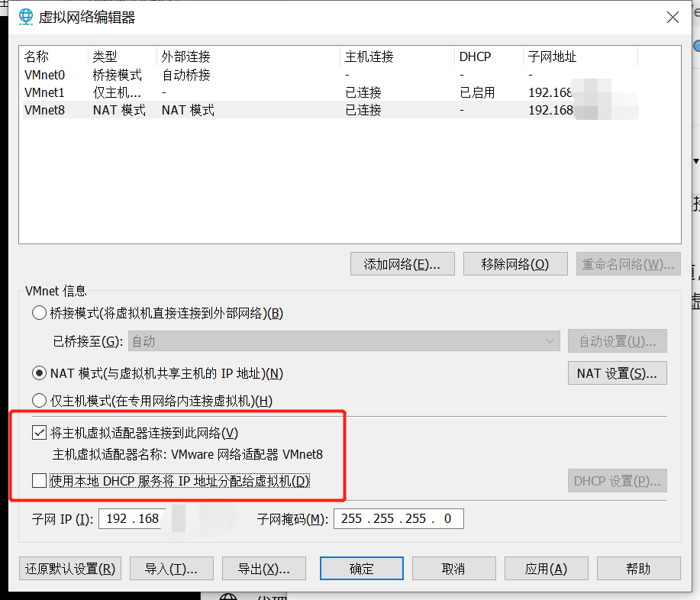Close the 虚拟网络编辑器 dialog
700x600 pixels.
pos(673,18)
